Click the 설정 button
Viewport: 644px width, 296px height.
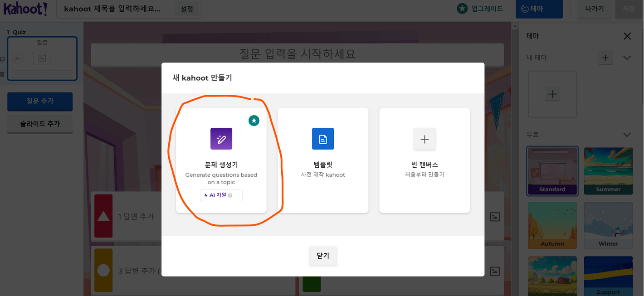[187, 9]
